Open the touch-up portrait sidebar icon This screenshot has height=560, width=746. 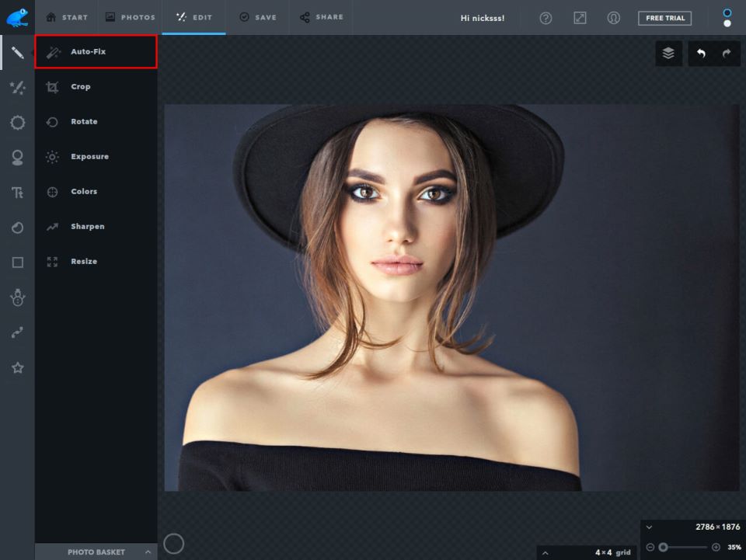18,158
